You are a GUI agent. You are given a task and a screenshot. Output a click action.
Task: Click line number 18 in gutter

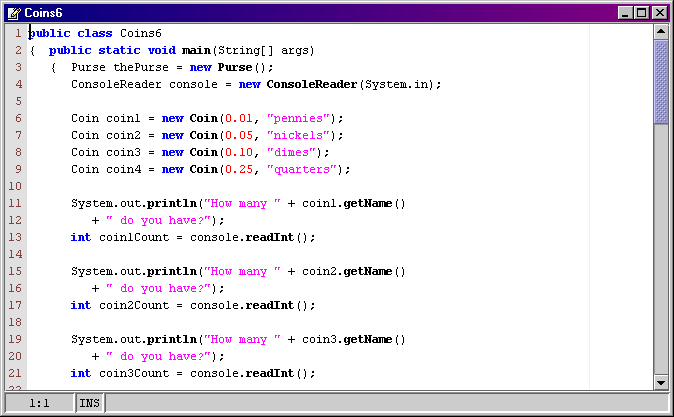(15, 322)
